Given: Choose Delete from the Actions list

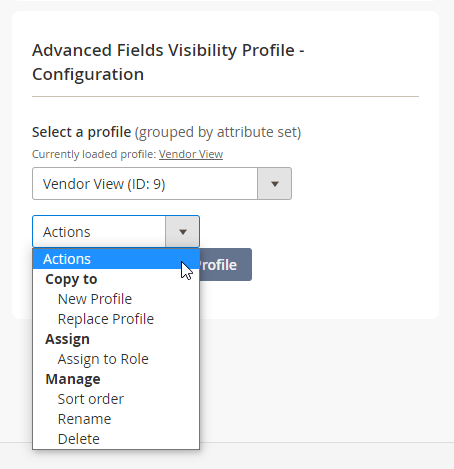Looking at the screenshot, I should 79,439.
